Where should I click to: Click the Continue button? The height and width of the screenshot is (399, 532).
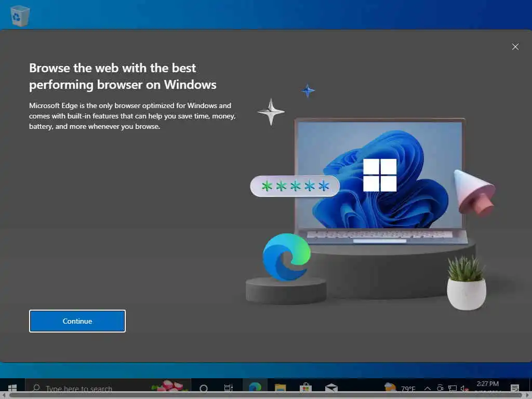pos(77,321)
